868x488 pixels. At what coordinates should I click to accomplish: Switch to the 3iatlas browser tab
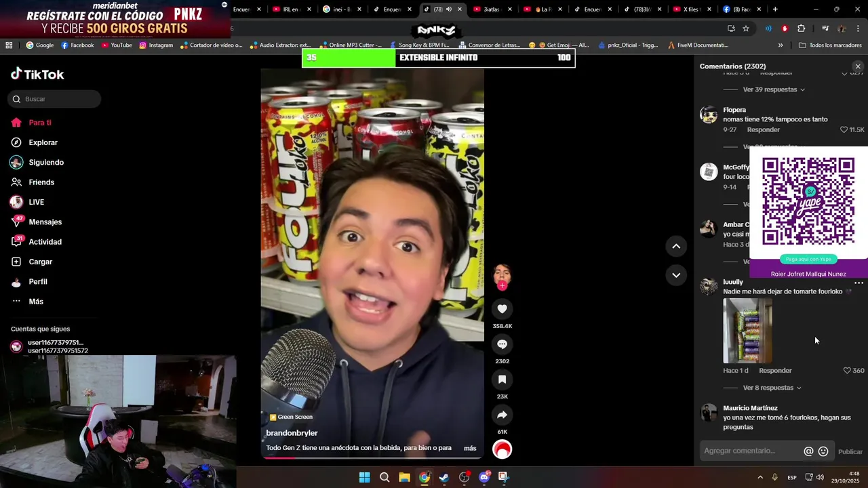coord(490,9)
